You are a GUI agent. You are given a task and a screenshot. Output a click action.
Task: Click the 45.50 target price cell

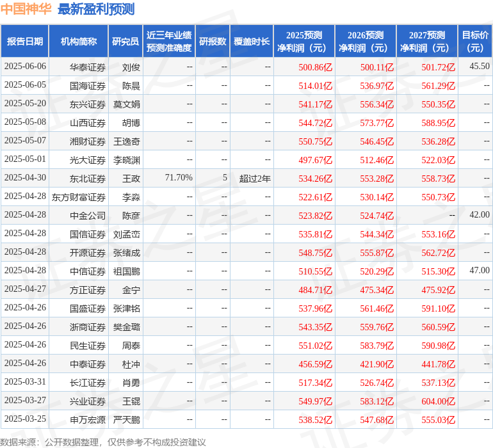479,67
